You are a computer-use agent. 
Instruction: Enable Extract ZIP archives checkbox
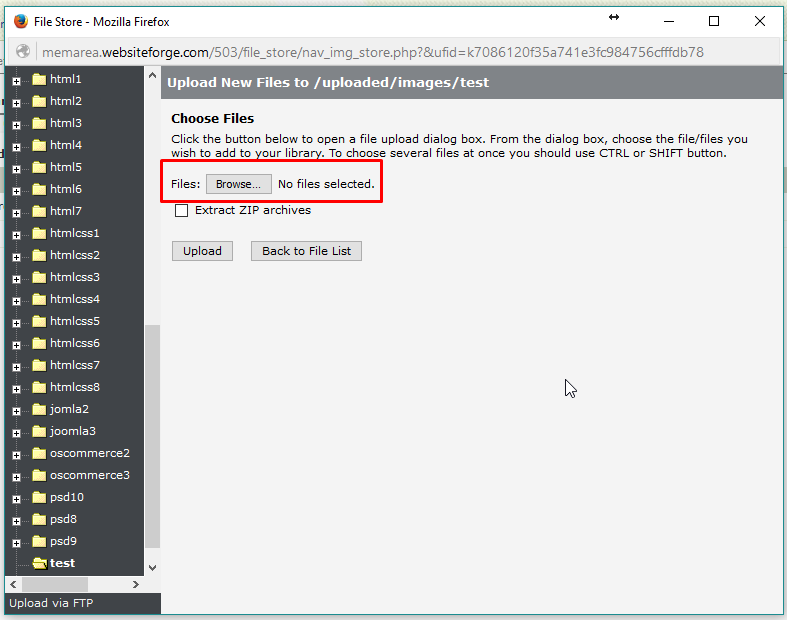181,210
